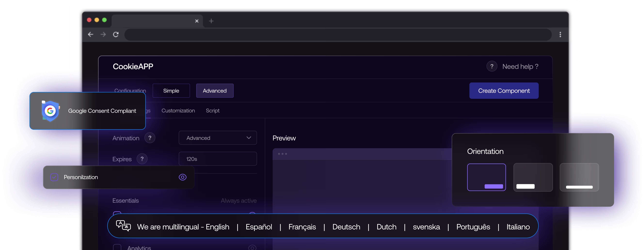Open the Animation Advanced dropdown
Viewport: 644px width, 250px height.
coord(218,138)
